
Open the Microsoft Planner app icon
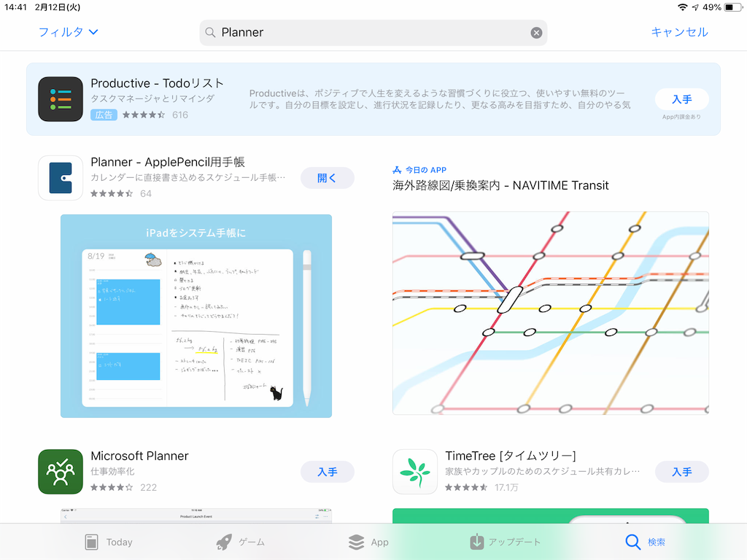pos(61,472)
